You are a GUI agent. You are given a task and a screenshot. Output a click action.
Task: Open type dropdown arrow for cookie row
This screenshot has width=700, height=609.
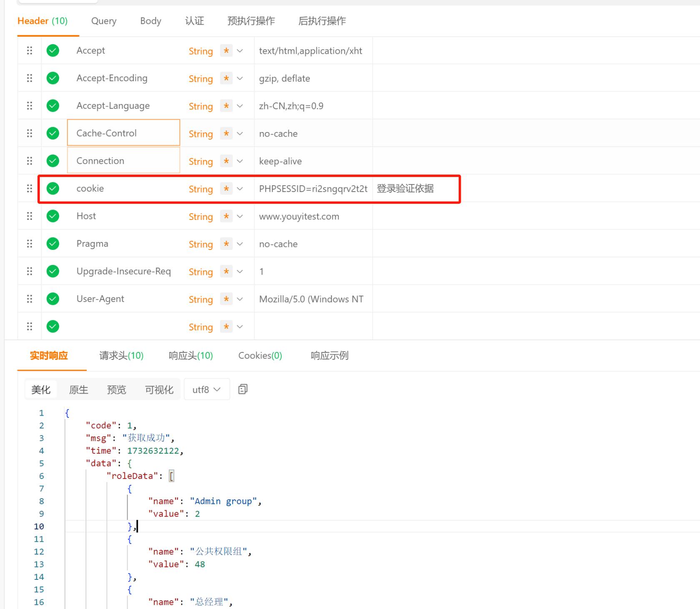click(240, 189)
